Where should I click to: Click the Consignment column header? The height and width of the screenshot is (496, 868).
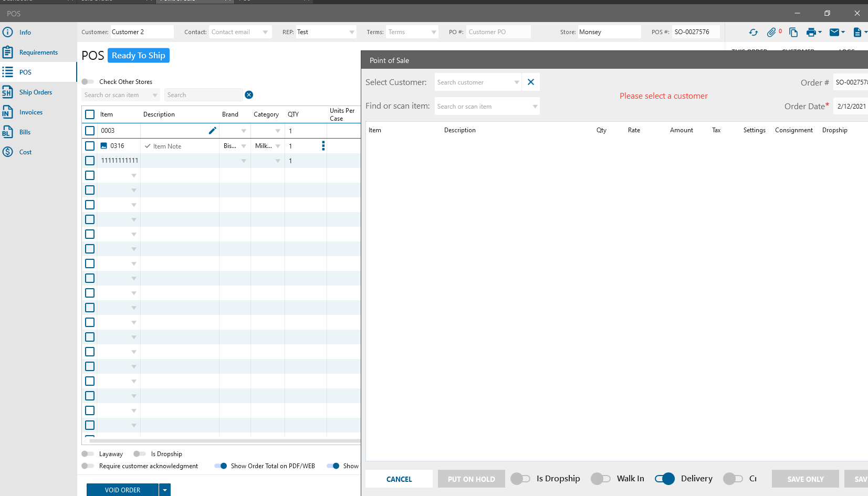point(794,130)
